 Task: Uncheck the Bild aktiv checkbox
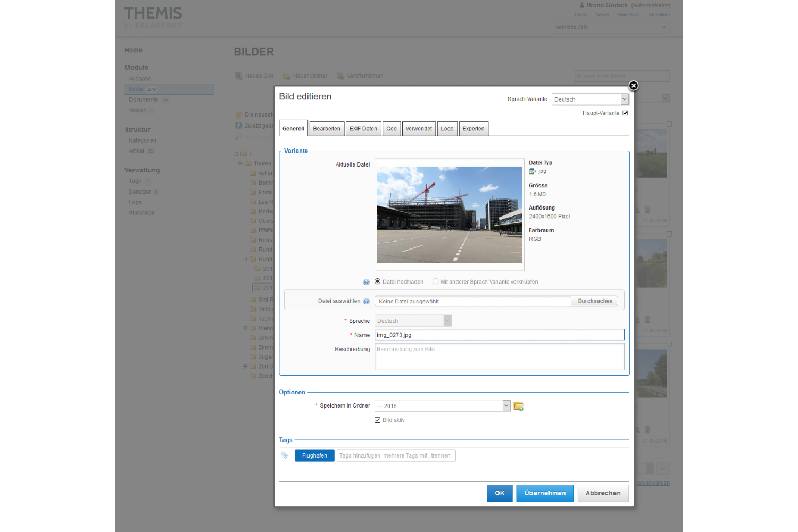(x=378, y=420)
